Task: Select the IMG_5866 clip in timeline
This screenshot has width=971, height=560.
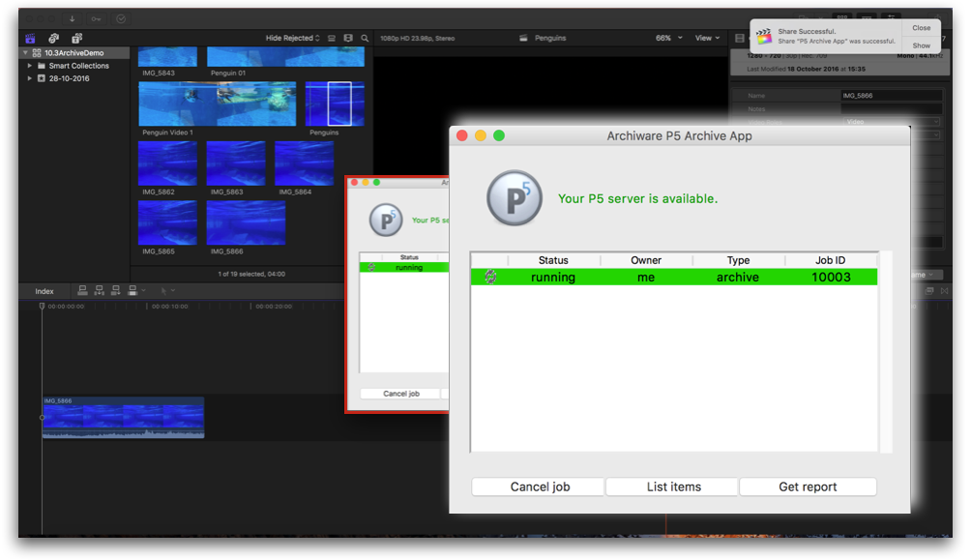Action: [123, 418]
